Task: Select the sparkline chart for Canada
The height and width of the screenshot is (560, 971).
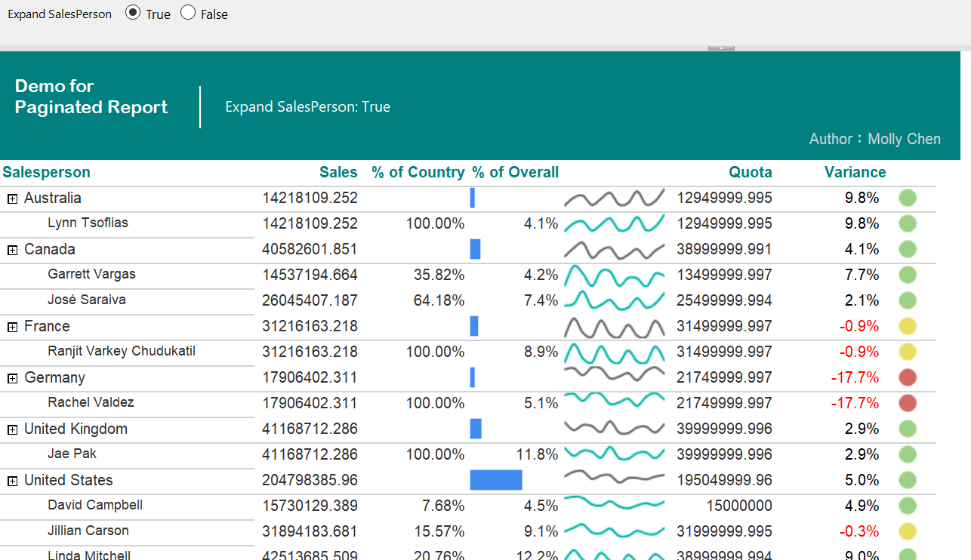Action: pyautogui.click(x=614, y=249)
